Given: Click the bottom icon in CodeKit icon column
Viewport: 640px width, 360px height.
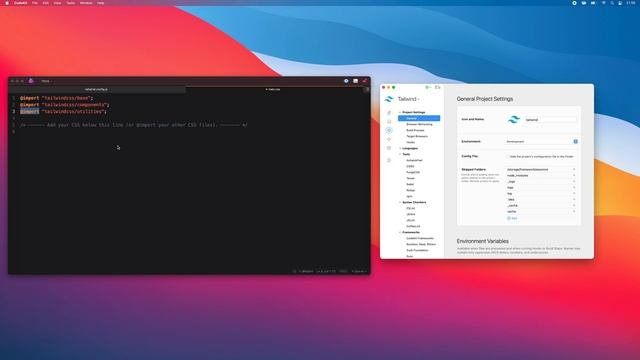Looking at the screenshot, I should coord(389,160).
